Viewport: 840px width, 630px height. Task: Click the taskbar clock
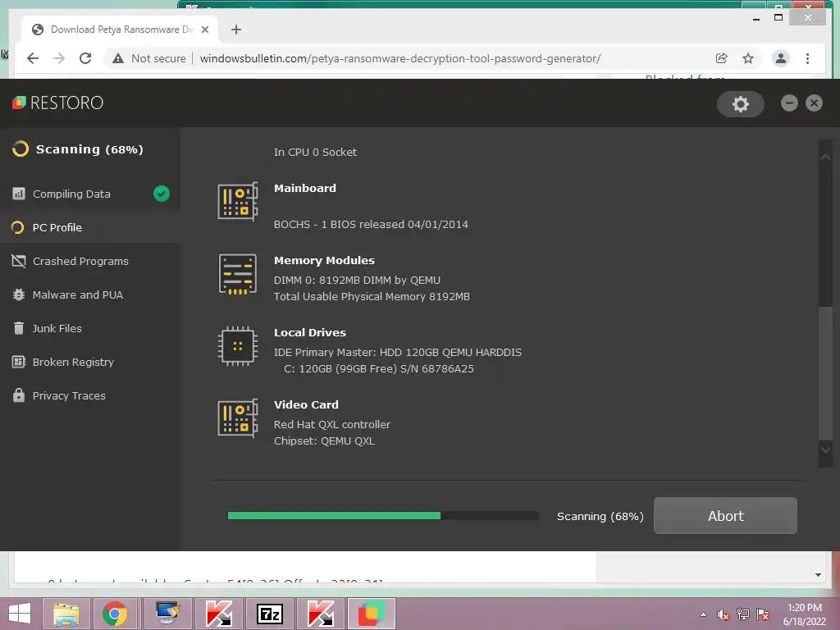804,614
